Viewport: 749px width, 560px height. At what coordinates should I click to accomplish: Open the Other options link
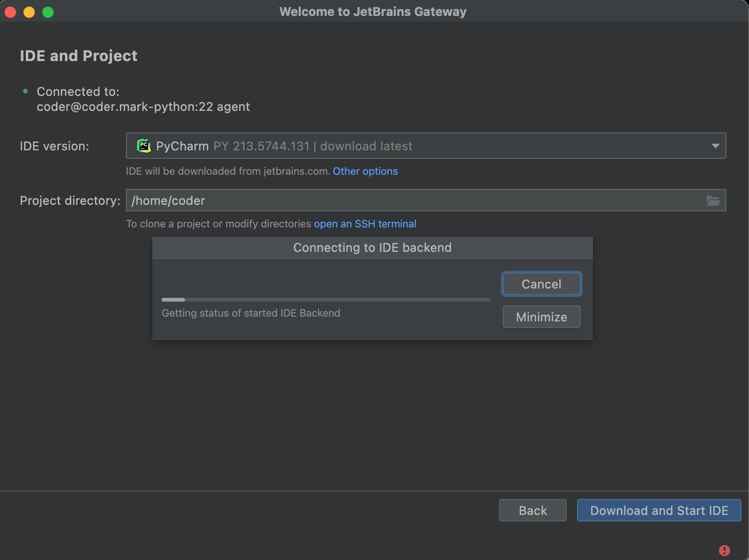click(365, 171)
